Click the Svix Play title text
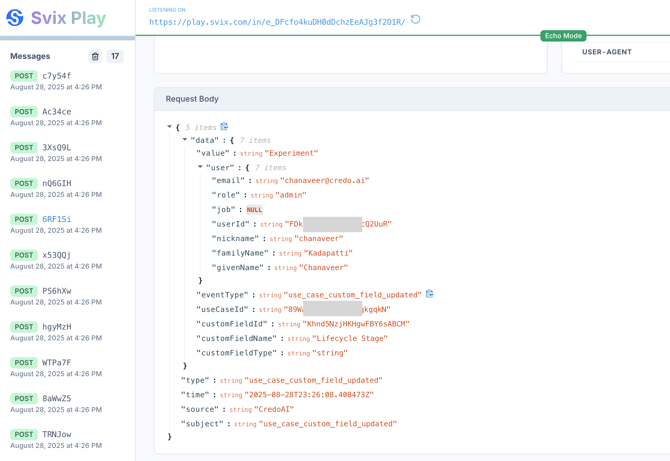This screenshot has height=461, width=670. (x=68, y=18)
